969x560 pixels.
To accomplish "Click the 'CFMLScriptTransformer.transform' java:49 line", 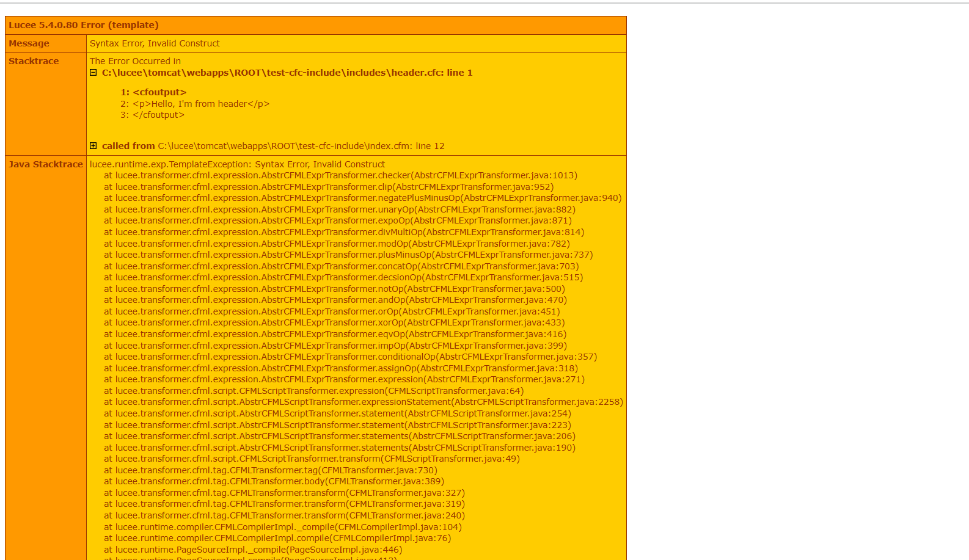I will 312,459.
